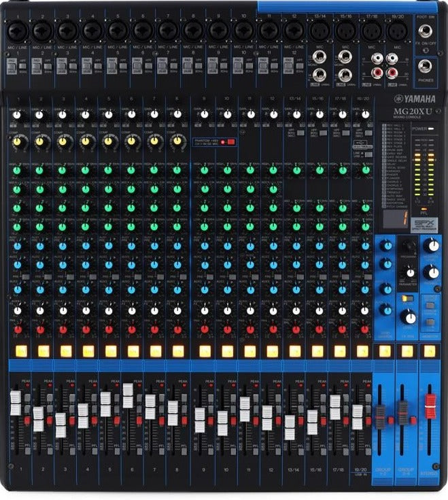Click the effect PARAMETER knob
This screenshot has width=448, height=500.
click(409, 275)
